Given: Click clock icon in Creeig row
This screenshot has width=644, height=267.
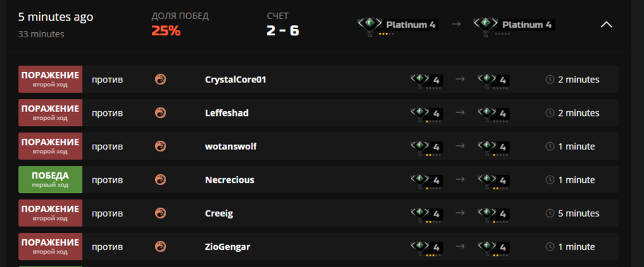Looking at the screenshot, I should click(550, 214).
